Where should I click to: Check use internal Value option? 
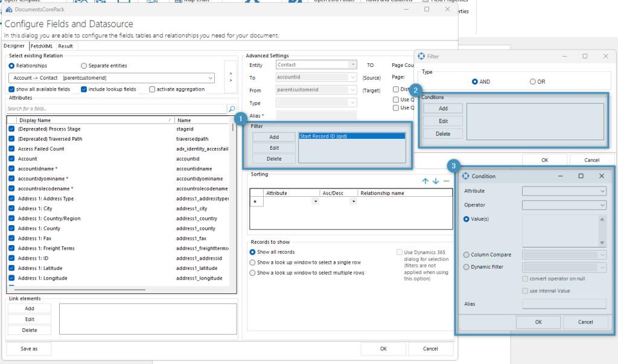click(x=525, y=291)
